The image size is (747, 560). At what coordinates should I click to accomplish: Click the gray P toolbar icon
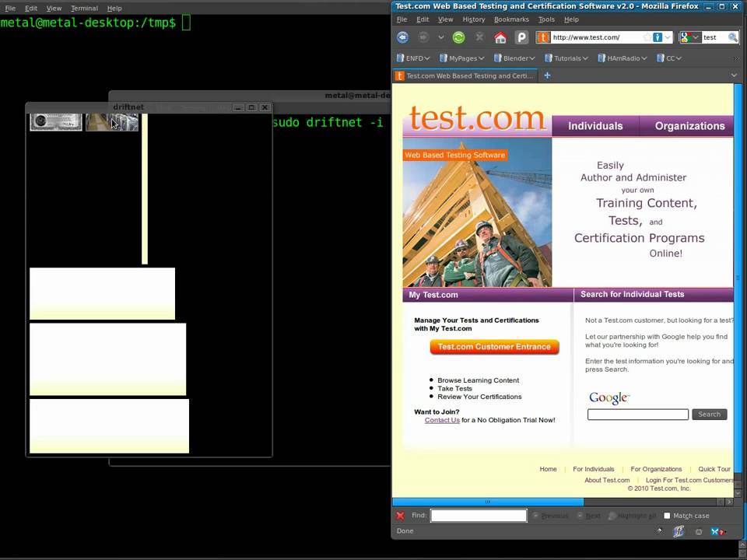(x=521, y=37)
